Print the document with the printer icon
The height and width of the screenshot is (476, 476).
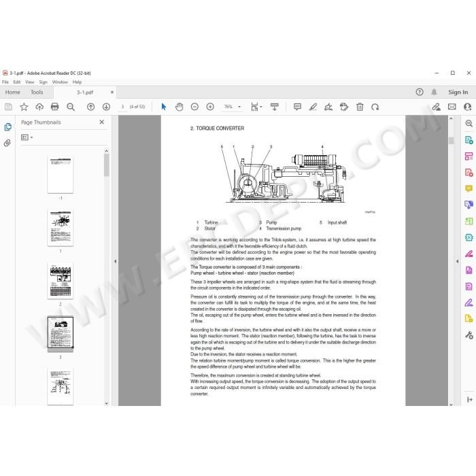pos(55,107)
